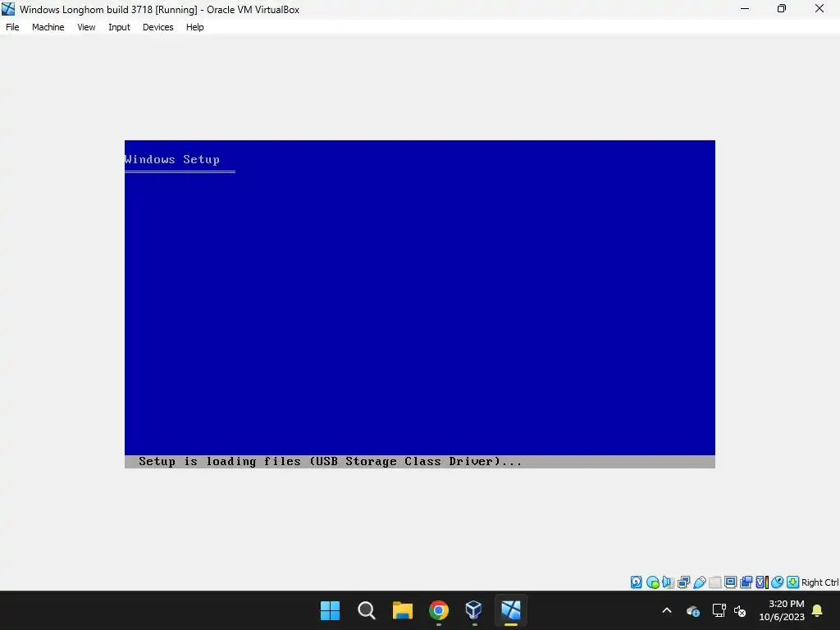840x630 pixels.
Task: Open the Machine menu
Action: [x=48, y=27]
